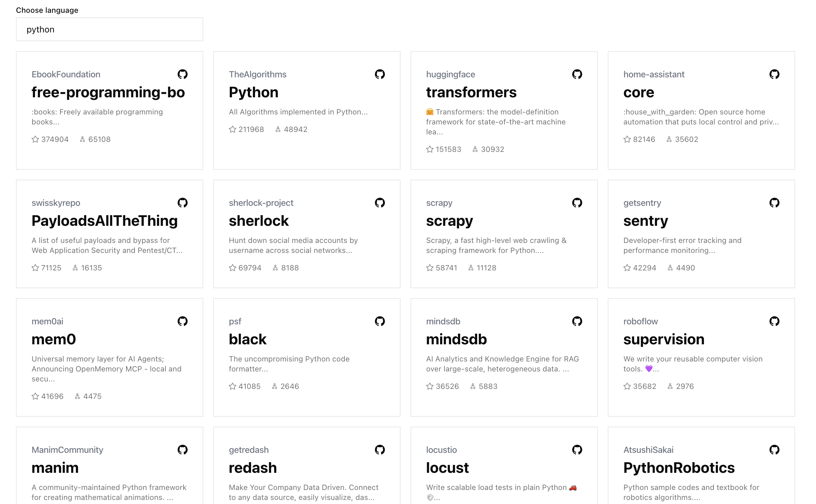Open GitHub icon on psf black card
The height and width of the screenshot is (504, 816).
click(x=380, y=321)
